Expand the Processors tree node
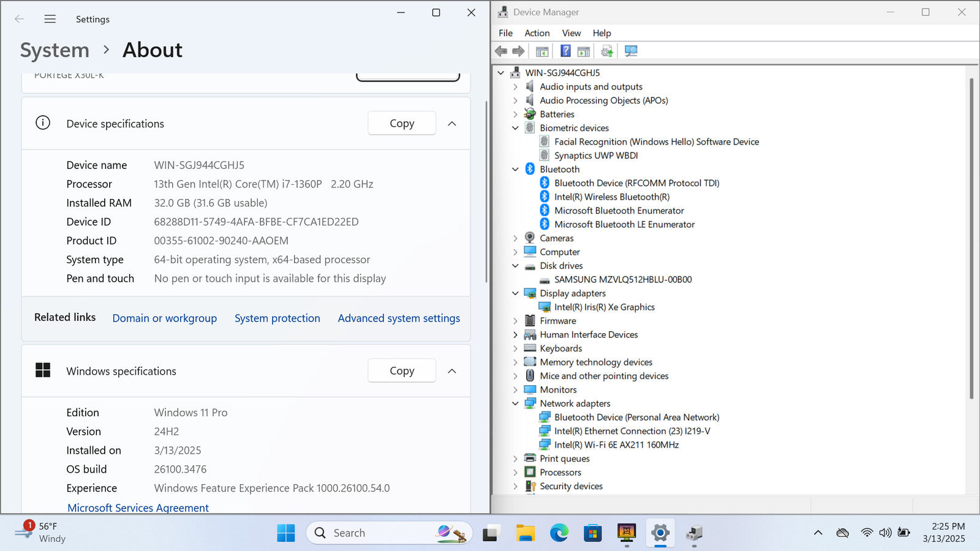The height and width of the screenshot is (551, 980). click(x=515, y=473)
